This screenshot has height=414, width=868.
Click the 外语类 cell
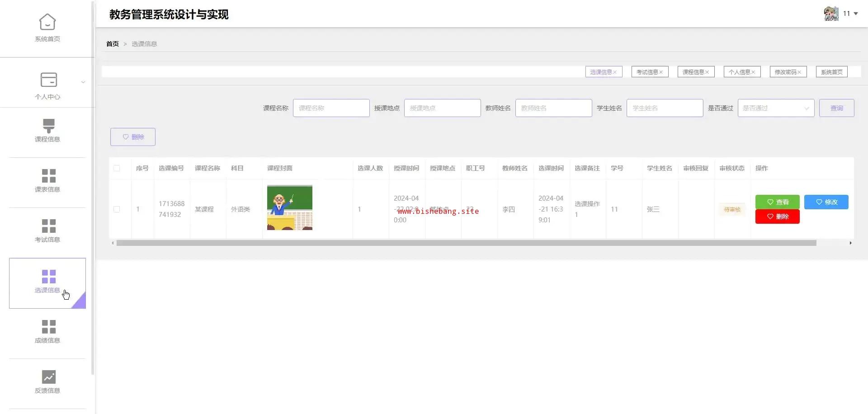(241, 209)
